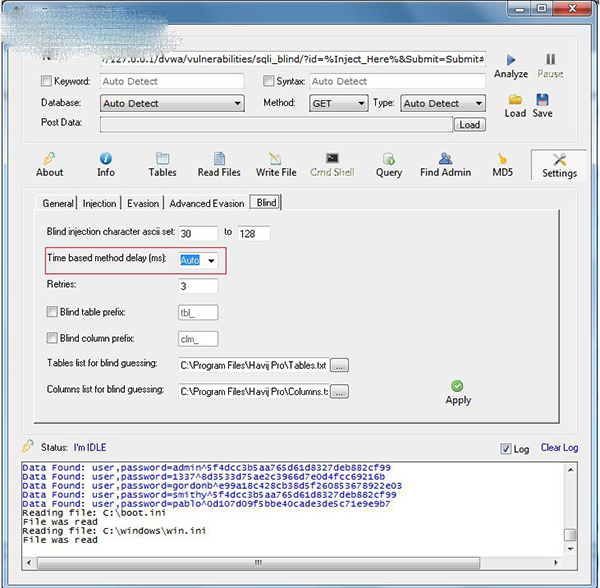The image size is (600, 588).
Task: Click the ascii set end field 128
Action: (x=254, y=233)
